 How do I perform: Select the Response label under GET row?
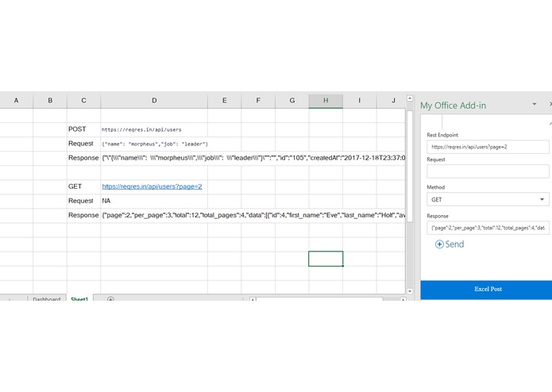83,215
